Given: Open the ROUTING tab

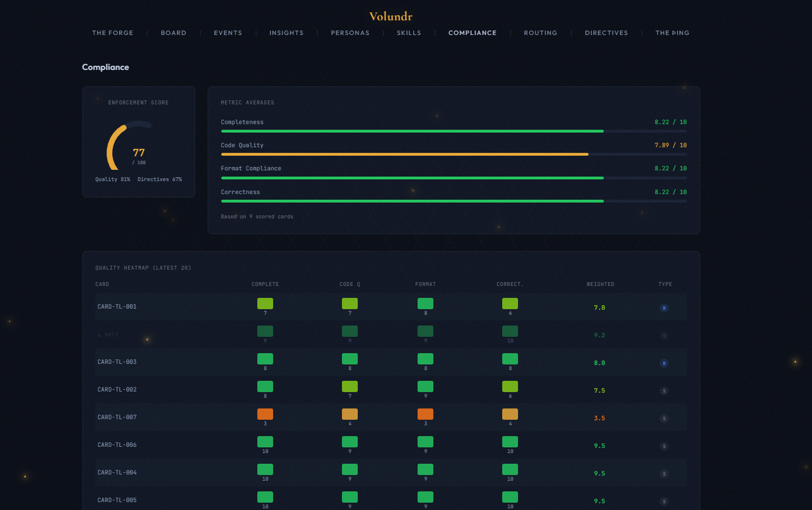Looking at the screenshot, I should pos(540,33).
